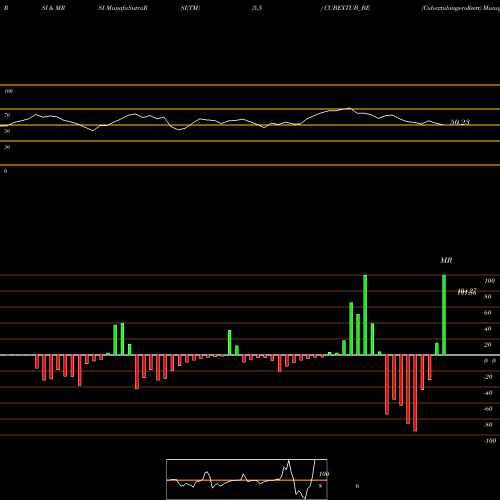Click the SI MunafaSutraR header text
Image resolution: width=500 pixels, height=500 pixels.
(123, 8)
